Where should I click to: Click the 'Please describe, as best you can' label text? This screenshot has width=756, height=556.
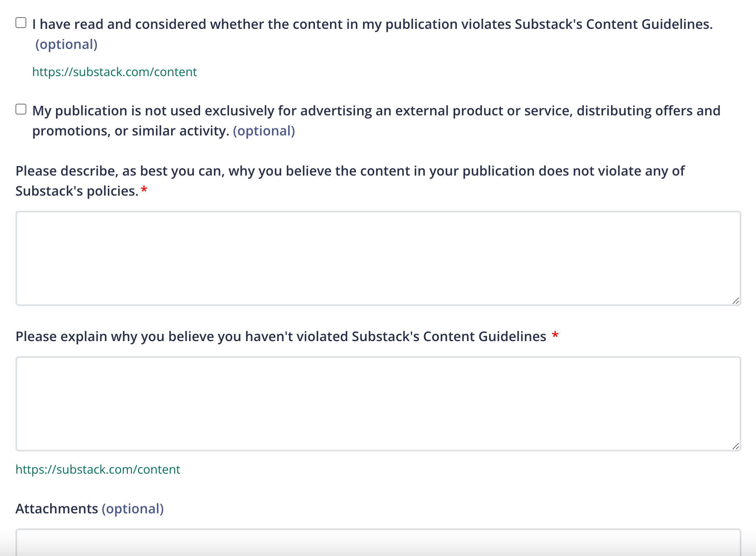pos(350,181)
